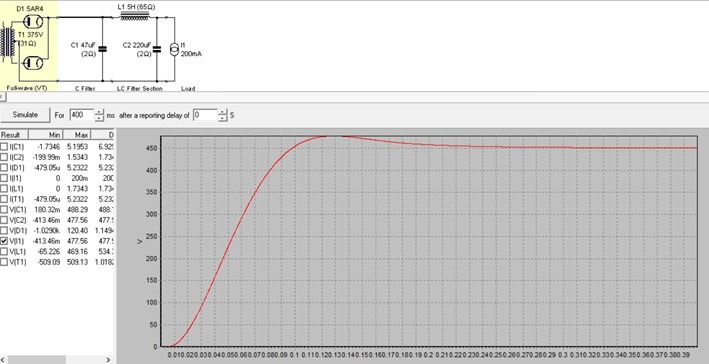Click the Min value -509.09 for V(T1)

(x=50, y=262)
